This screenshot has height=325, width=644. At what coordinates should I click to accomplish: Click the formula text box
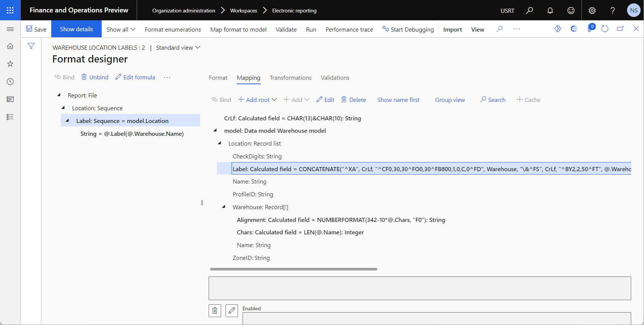420,289
